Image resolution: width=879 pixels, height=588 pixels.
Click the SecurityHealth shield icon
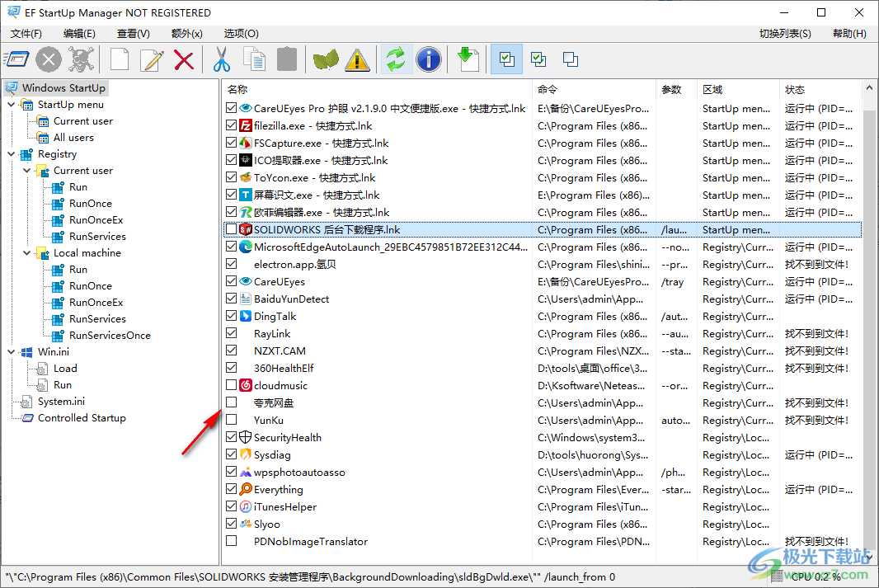click(x=246, y=437)
